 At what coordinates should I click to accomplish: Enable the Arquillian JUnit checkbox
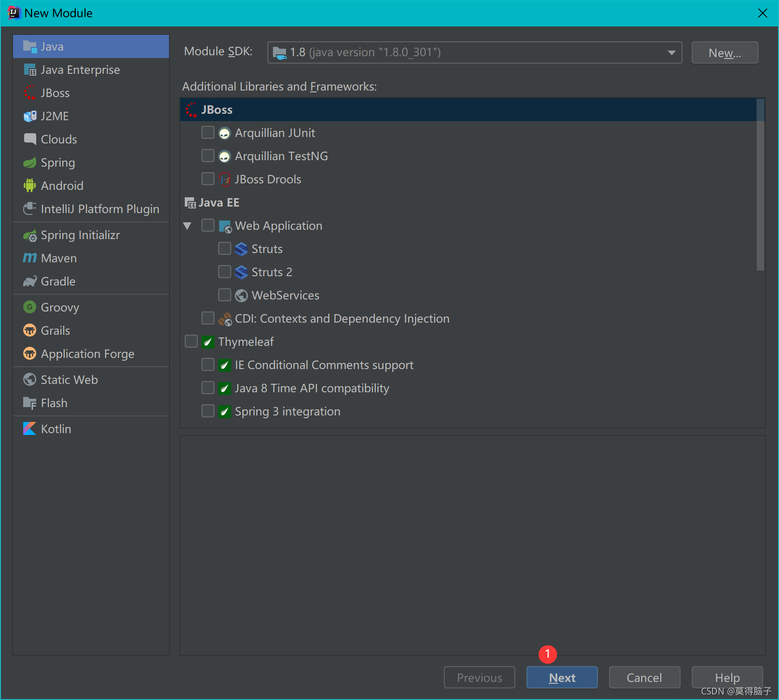pos(208,133)
